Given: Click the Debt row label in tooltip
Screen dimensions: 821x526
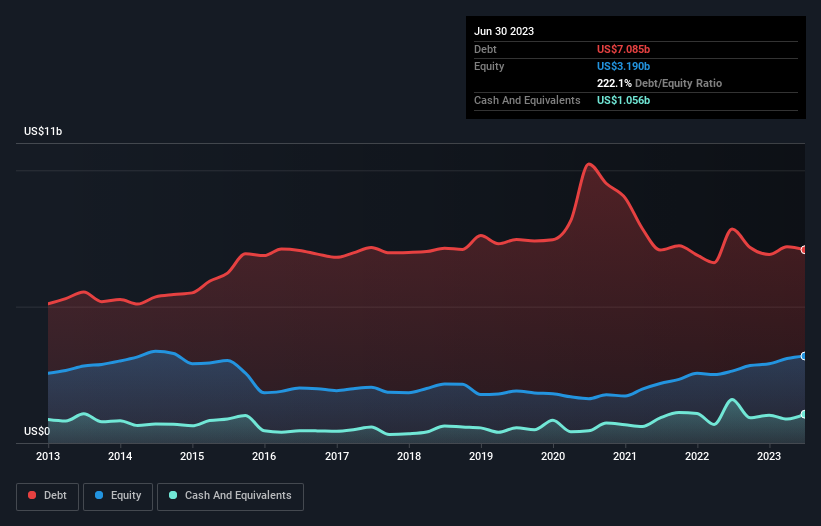Looking at the screenshot, I should [x=485, y=49].
